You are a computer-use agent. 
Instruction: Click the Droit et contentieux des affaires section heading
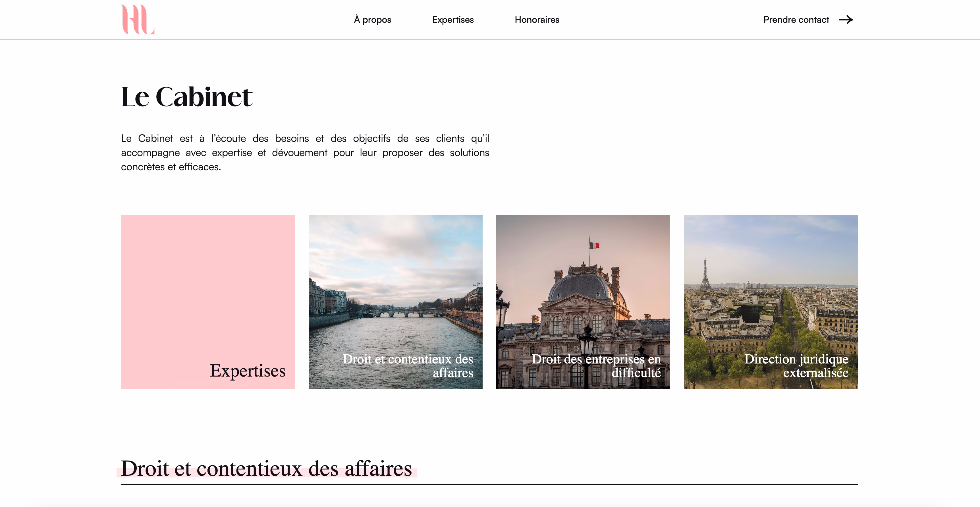coord(266,468)
